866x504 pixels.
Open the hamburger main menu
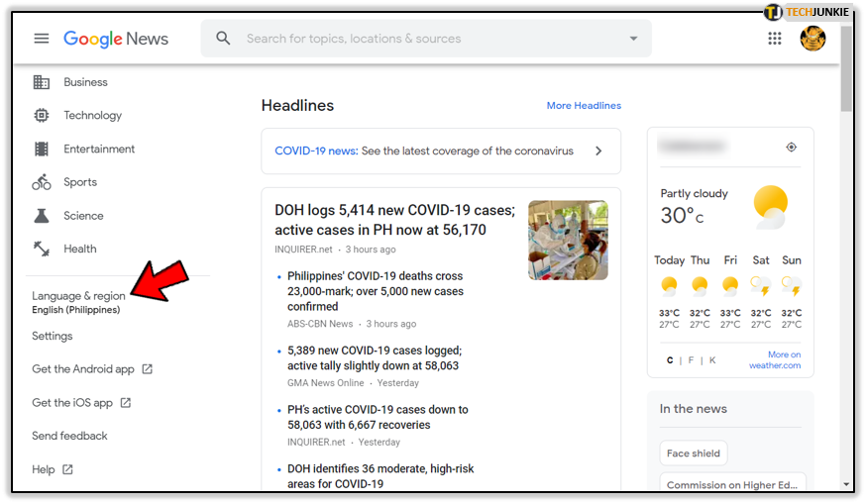tap(42, 39)
